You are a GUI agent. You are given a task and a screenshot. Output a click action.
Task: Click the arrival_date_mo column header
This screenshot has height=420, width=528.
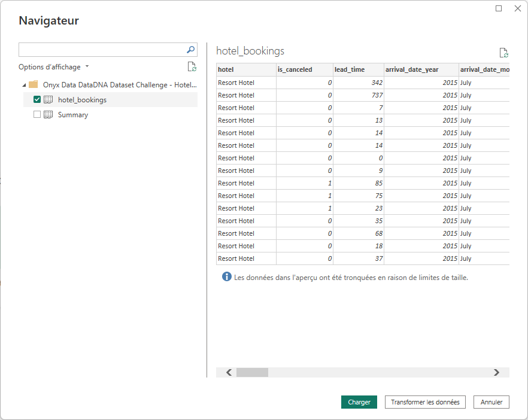[484, 69]
